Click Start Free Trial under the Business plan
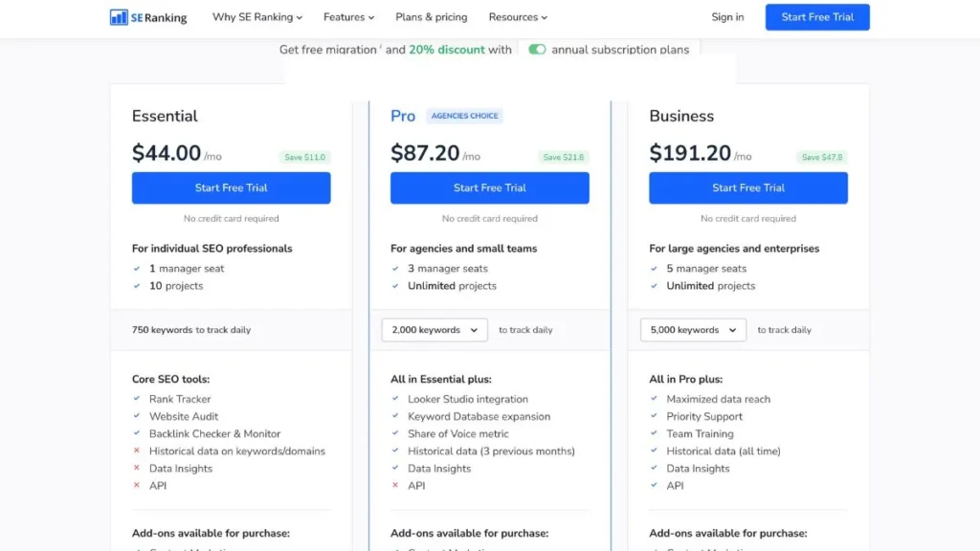The width and height of the screenshot is (980, 551). pos(748,187)
